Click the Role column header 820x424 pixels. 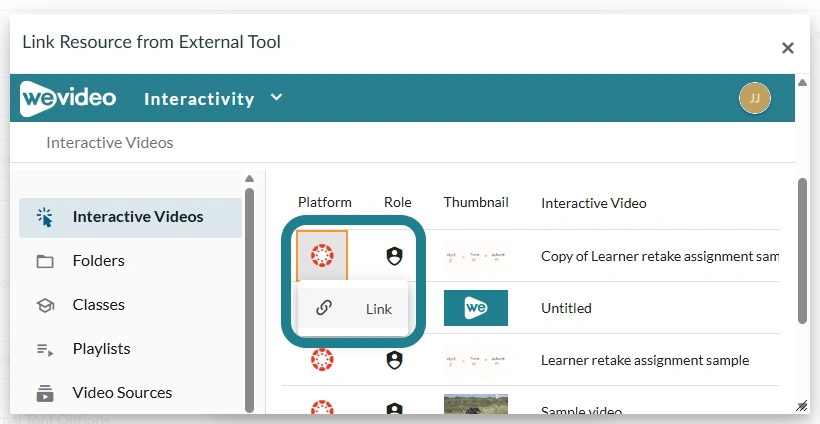397,202
